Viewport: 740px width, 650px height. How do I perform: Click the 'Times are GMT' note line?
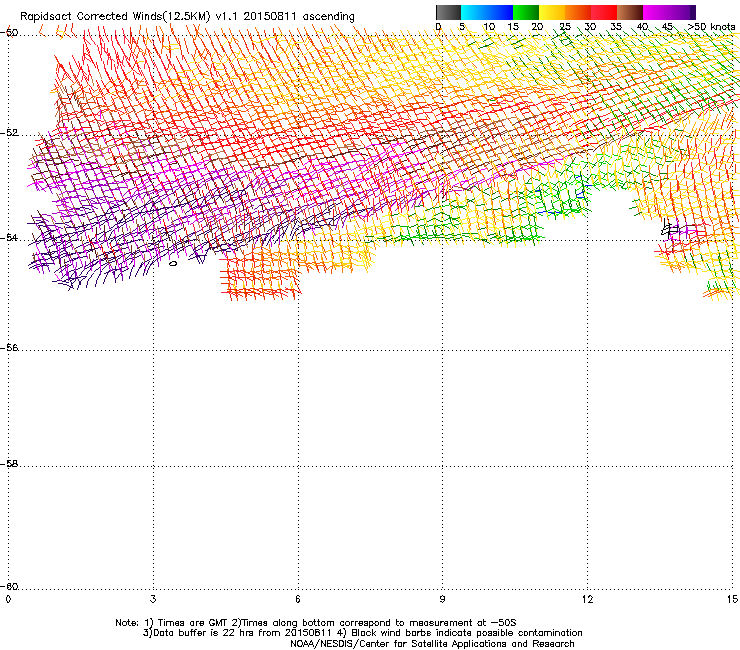[316, 623]
